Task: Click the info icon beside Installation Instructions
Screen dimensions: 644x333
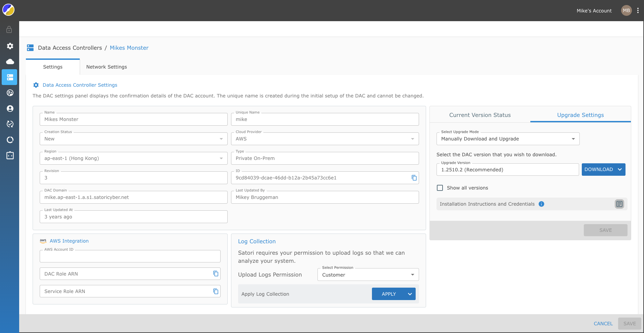Action: [541, 204]
